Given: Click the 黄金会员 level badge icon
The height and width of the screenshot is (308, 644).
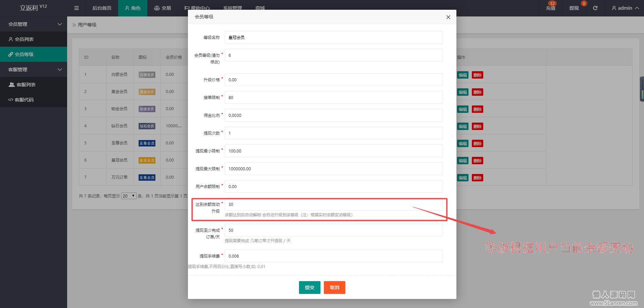Looking at the screenshot, I should pyautogui.click(x=147, y=92).
